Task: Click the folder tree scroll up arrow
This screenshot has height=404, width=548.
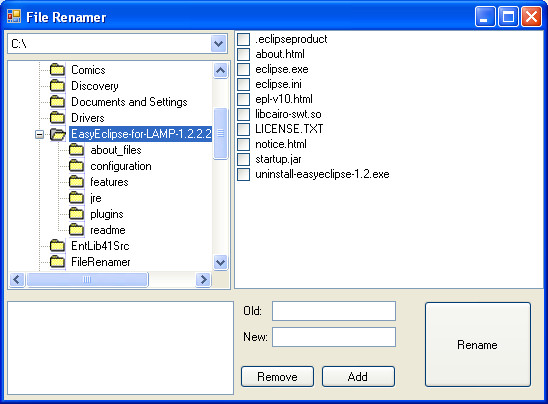Action: [x=221, y=71]
